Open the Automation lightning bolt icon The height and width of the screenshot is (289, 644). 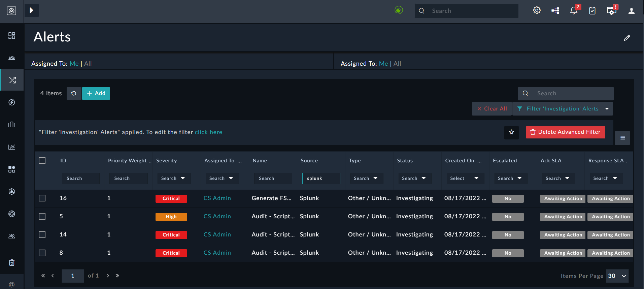12,102
